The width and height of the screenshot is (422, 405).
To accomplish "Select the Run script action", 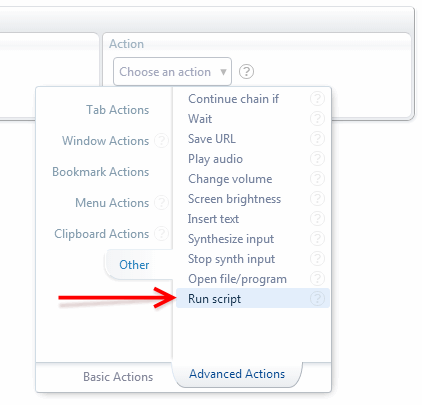I will [253, 299].
